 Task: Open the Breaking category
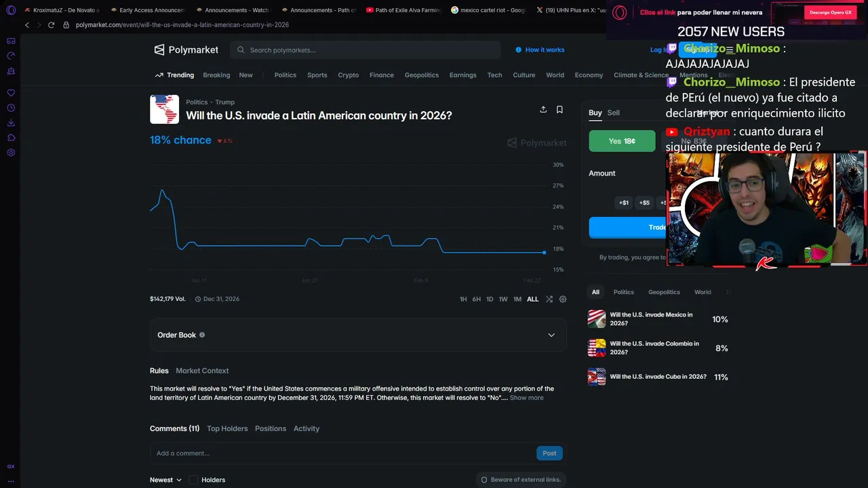tap(216, 75)
